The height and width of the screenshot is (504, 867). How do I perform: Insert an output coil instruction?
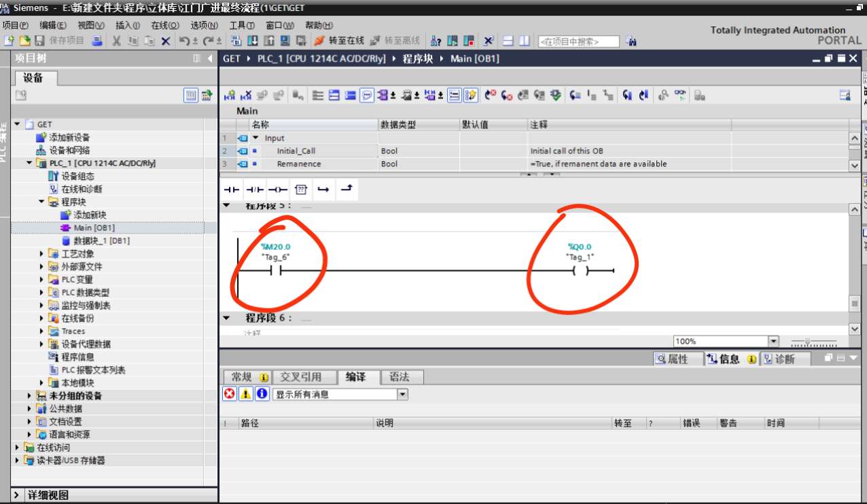click(x=277, y=190)
